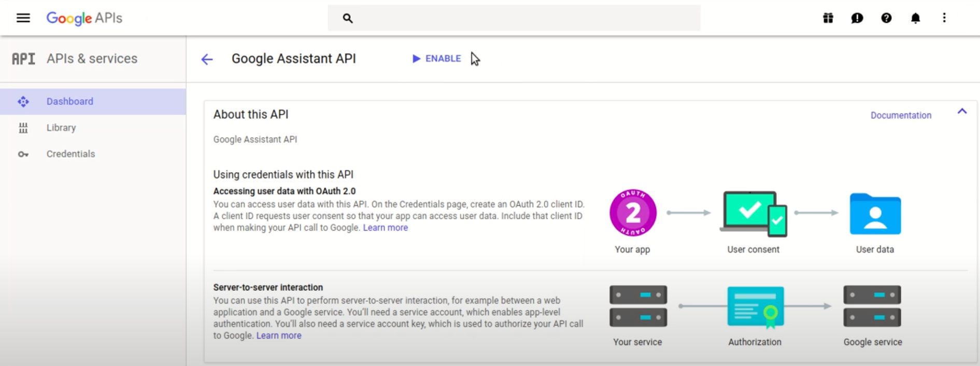
Task: Click the Credentials key icon
Action: pyautogui.click(x=23, y=154)
